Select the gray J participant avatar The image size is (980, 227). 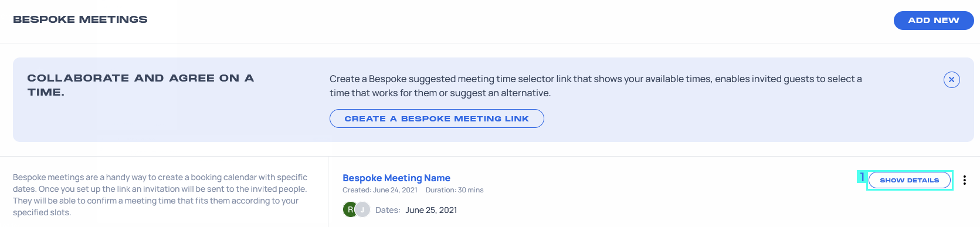363,209
